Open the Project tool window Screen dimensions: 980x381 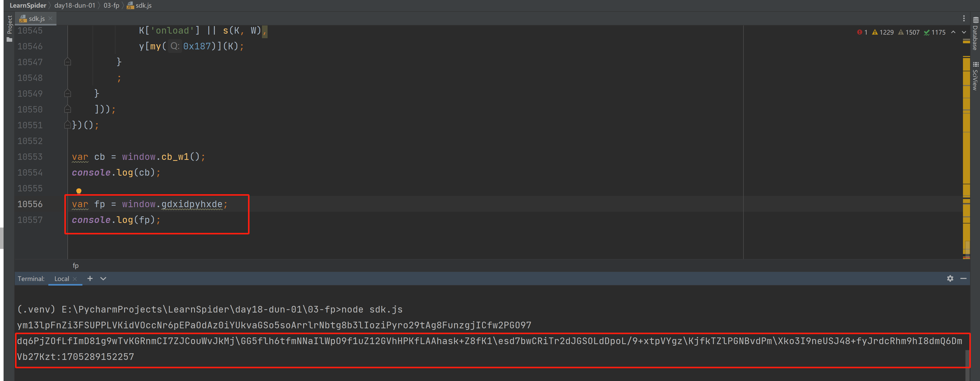click(9, 29)
